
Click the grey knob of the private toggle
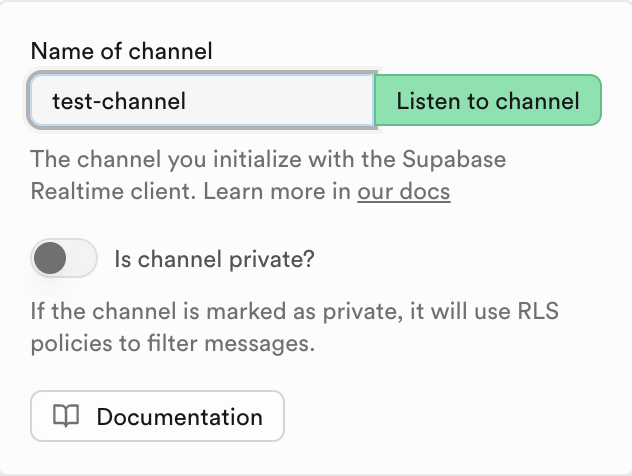click(x=49, y=260)
